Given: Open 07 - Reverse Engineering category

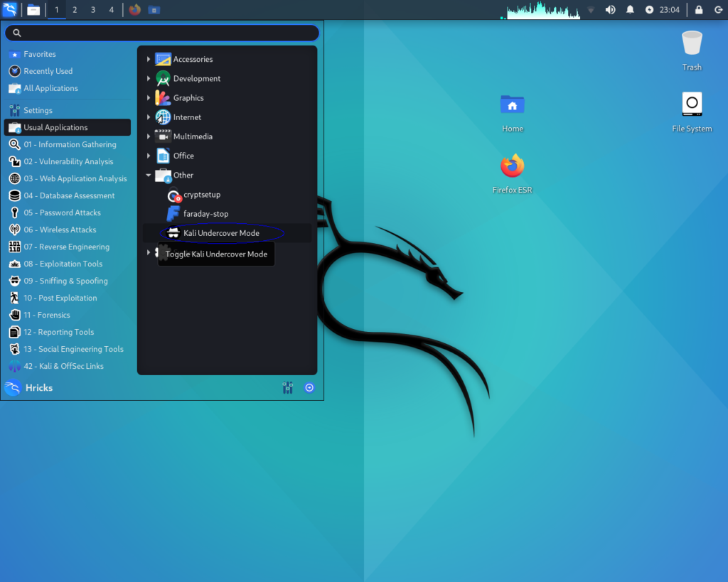Looking at the screenshot, I should [68, 247].
